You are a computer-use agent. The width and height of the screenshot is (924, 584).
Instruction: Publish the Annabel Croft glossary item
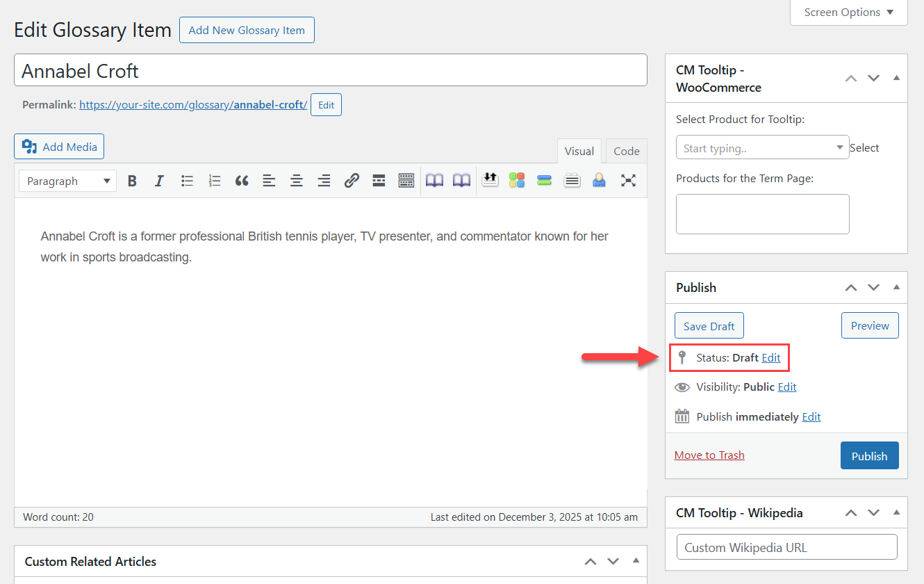(x=869, y=455)
